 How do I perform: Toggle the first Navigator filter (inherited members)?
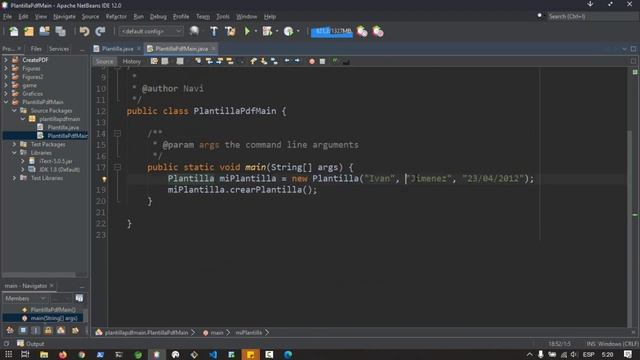coord(10,330)
